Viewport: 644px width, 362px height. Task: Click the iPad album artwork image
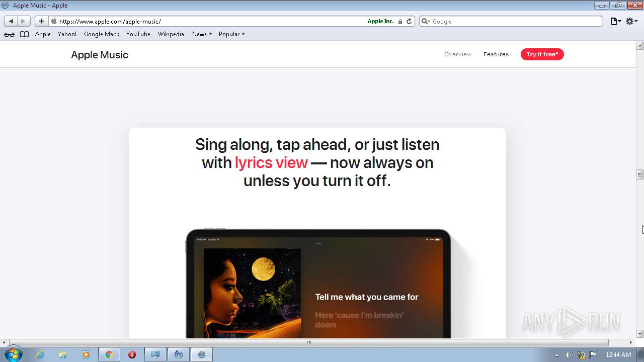[252, 293]
